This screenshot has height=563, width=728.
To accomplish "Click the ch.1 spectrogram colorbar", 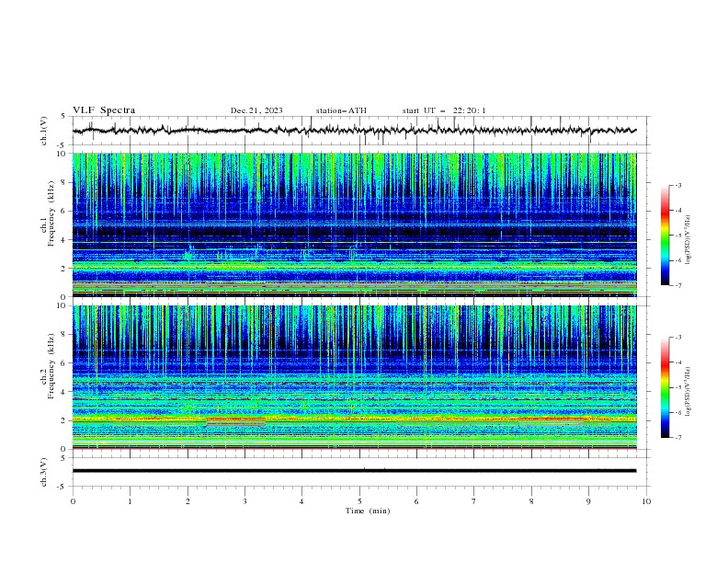I will click(x=665, y=236).
